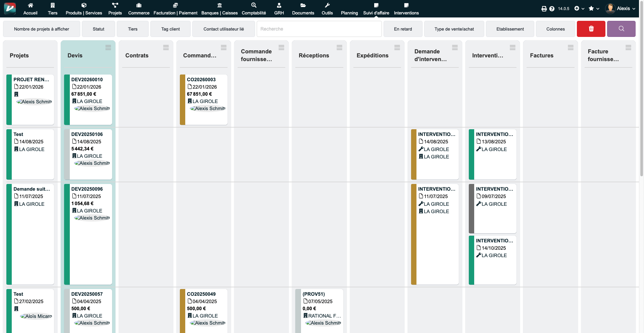Click the purple magnifier search button
Image resolution: width=644 pixels, height=333 pixels.
[621, 29]
